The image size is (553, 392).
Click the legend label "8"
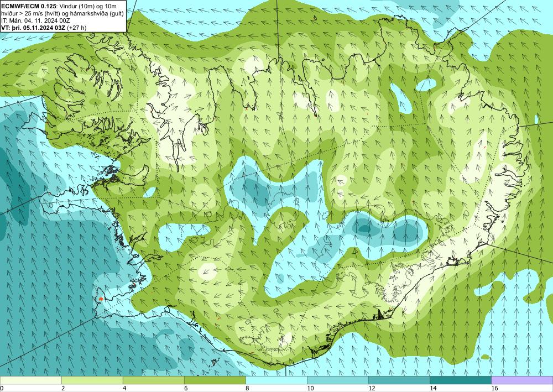[247, 388]
